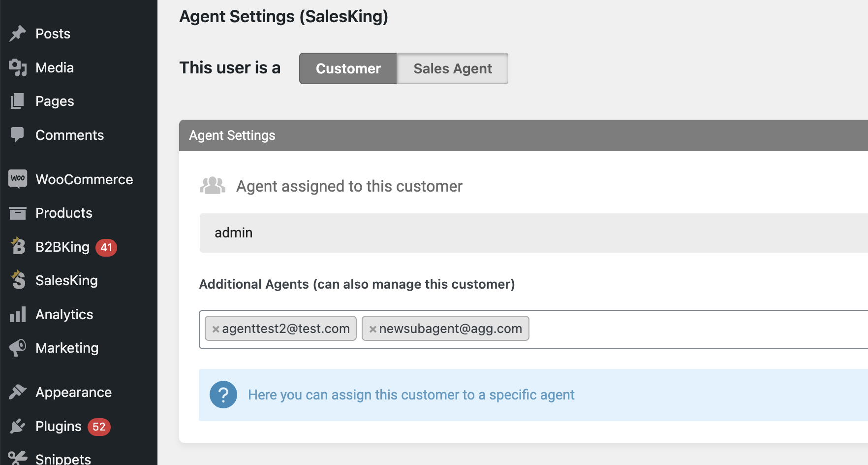The image size is (868, 465).
Task: Click the blue question mark help icon
Action: 223,395
